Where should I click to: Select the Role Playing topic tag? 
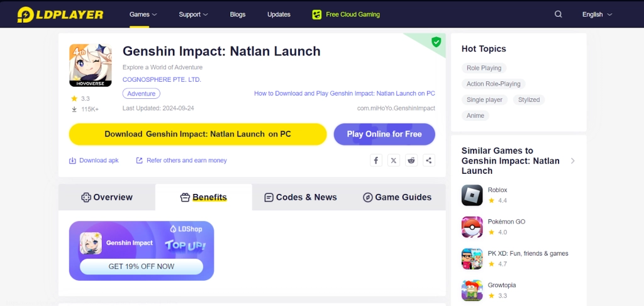pyautogui.click(x=484, y=68)
